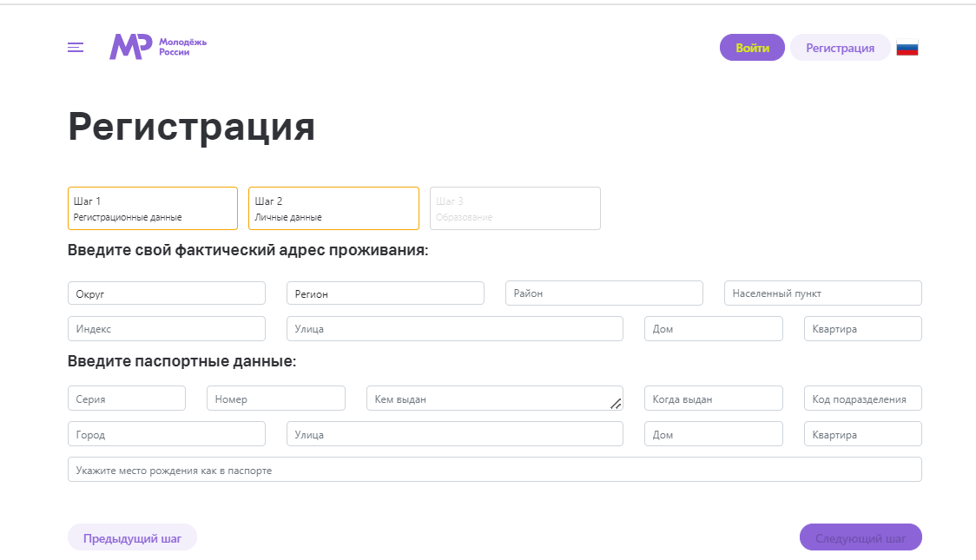Click the Предыдущий шаг button
The width and height of the screenshot is (976, 560).
pos(132,537)
